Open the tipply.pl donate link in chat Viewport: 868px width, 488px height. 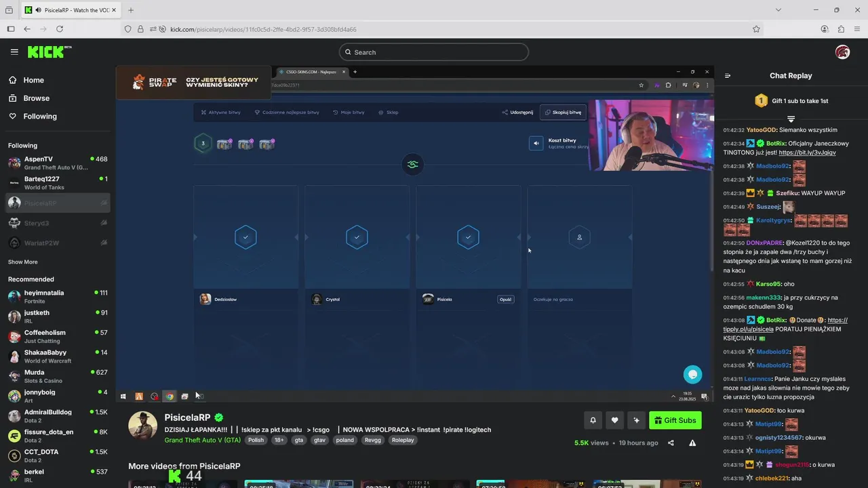click(785, 325)
